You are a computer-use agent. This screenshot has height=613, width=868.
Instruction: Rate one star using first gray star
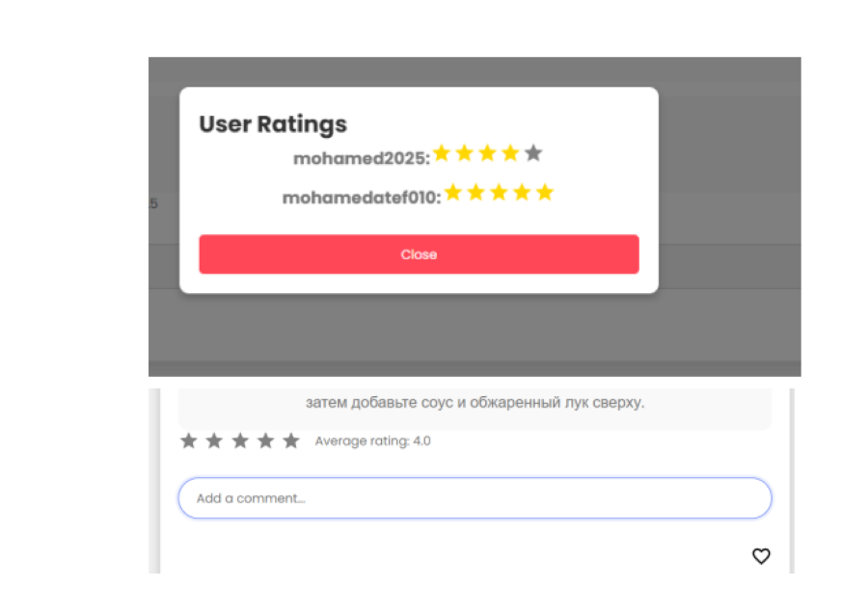(189, 440)
